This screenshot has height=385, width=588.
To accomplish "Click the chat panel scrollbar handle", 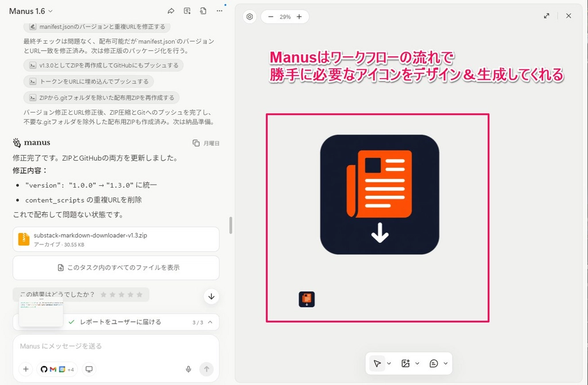I will [231, 225].
